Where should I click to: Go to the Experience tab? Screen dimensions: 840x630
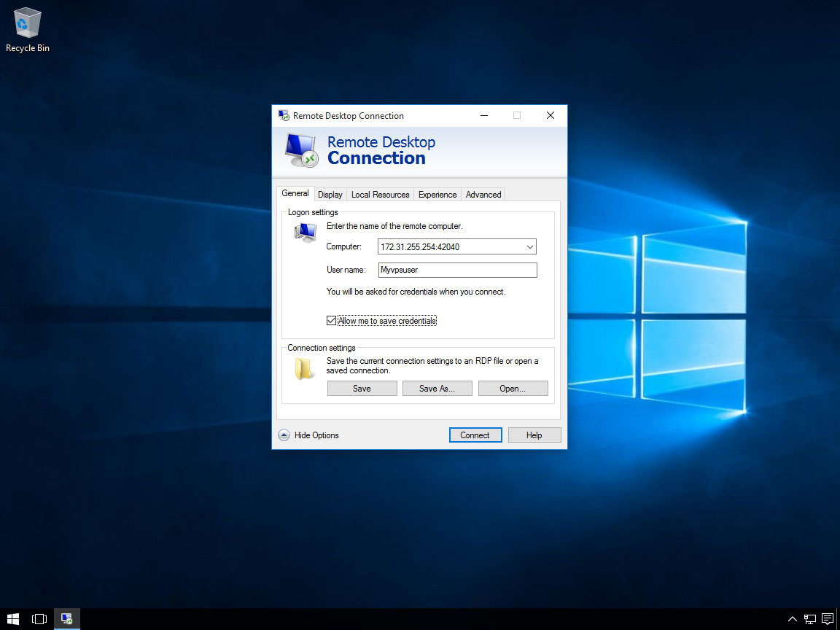pyautogui.click(x=437, y=195)
